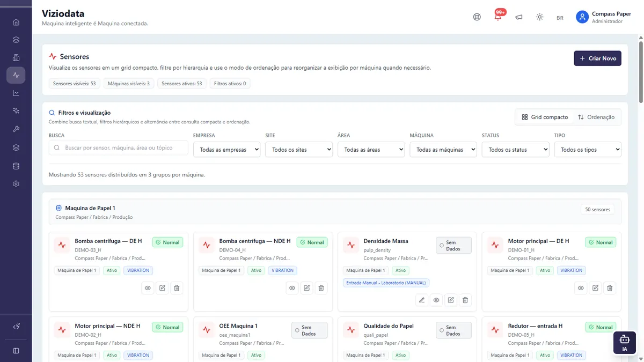Switch to Grid compacto view
Image resolution: width=644 pixels, height=362 pixels.
(545, 117)
